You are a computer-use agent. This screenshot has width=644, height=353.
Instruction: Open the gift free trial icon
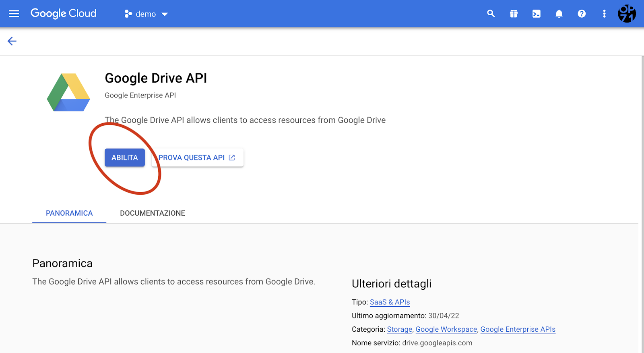tap(514, 14)
